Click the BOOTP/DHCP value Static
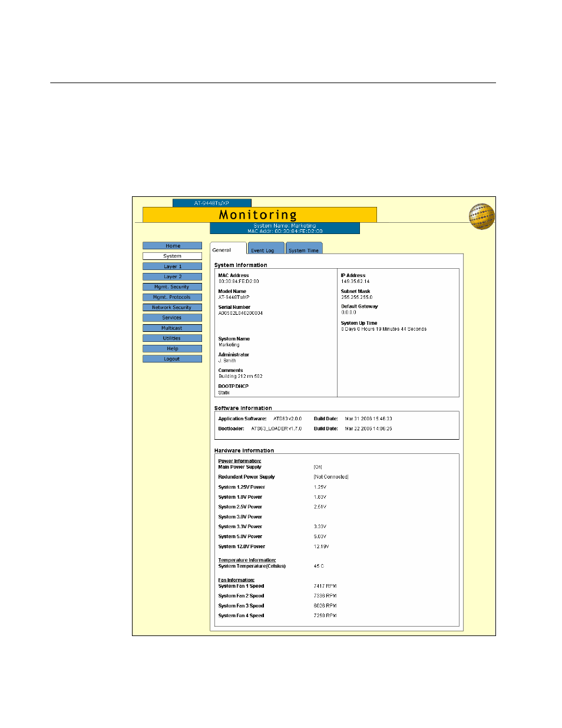The image size is (562, 728). click(x=224, y=393)
